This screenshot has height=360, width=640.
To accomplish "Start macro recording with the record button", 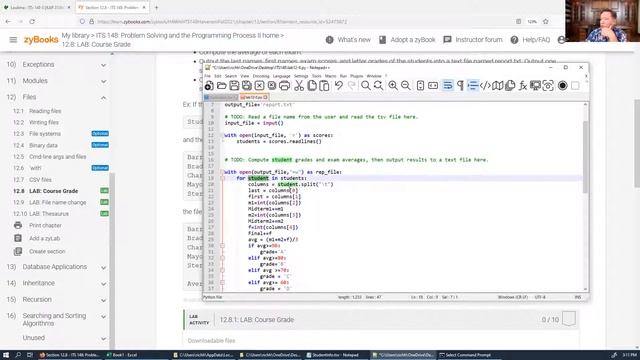I will (562, 85).
